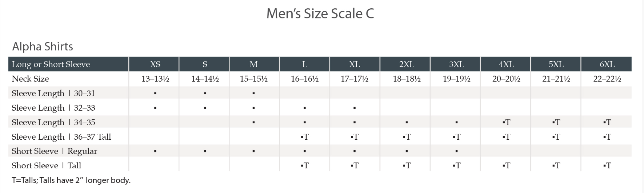Click the 2XL column header
Viewport: 644px width, 193px height.
pyautogui.click(x=407, y=64)
